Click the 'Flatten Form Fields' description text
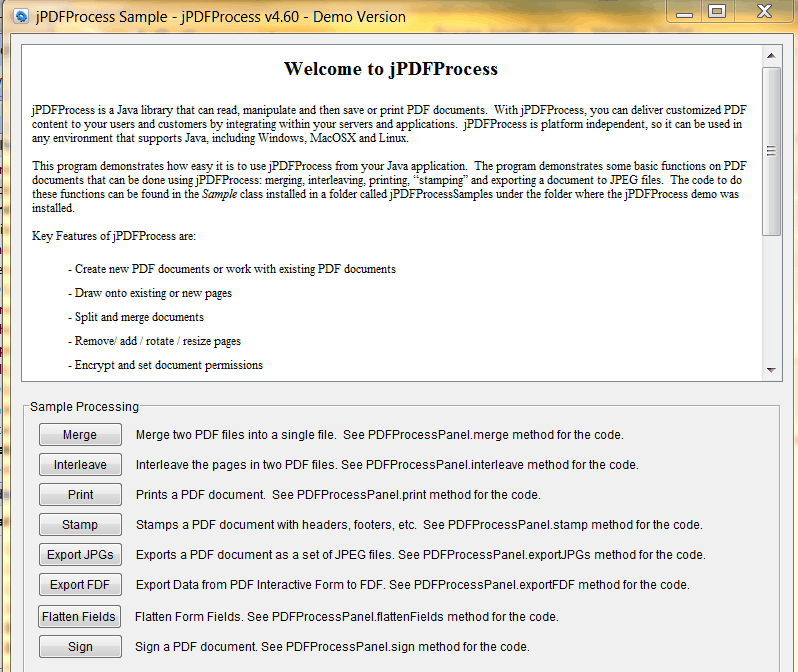Viewport: 798px width, 672px height. coord(347,617)
